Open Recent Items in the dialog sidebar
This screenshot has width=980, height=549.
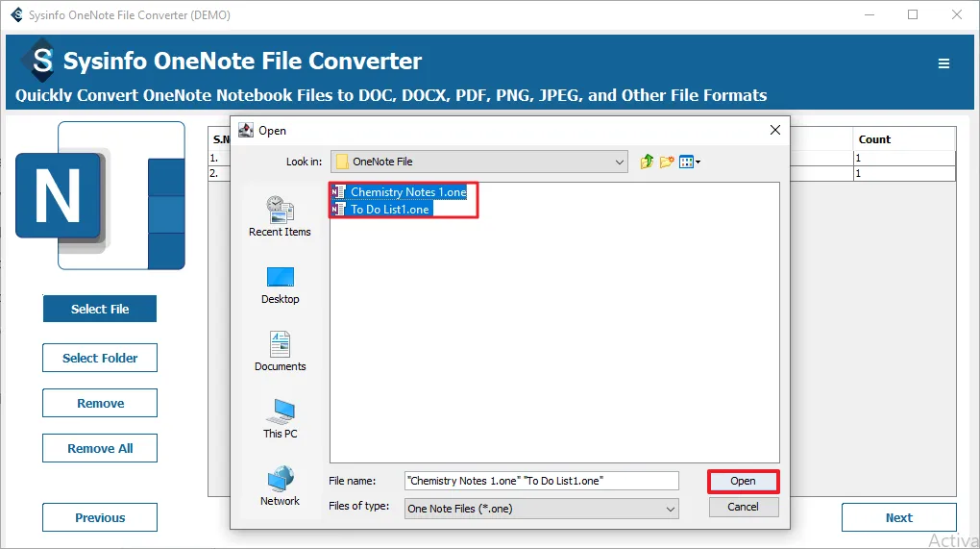pos(280,216)
